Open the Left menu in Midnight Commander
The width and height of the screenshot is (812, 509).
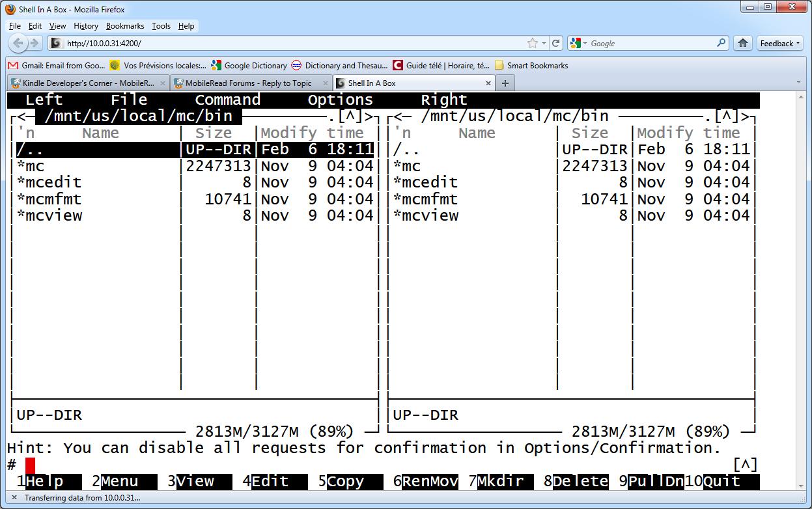coord(44,100)
